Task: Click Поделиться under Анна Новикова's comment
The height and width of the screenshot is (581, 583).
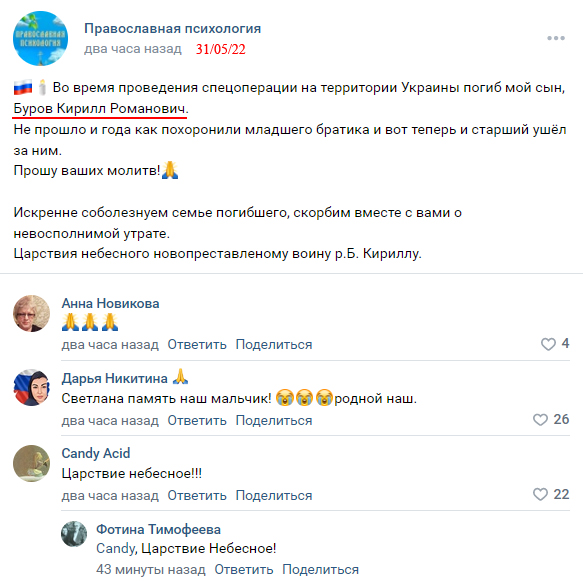Action: 274,345
